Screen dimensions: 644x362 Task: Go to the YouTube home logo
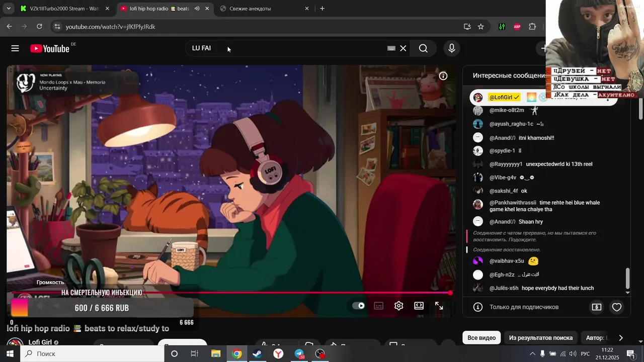49,48
